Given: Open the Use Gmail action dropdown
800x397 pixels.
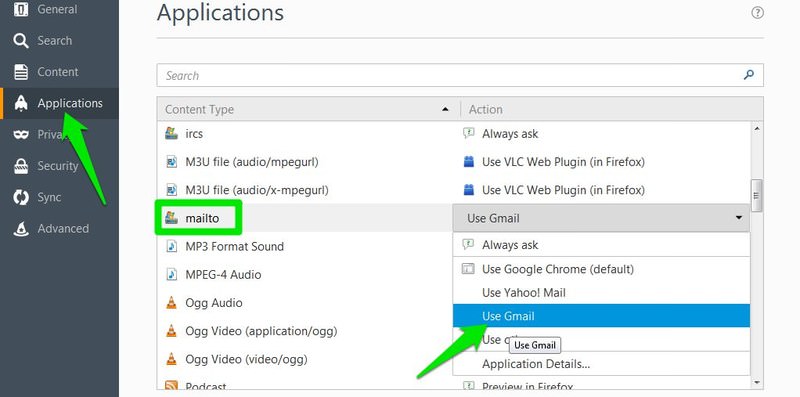Looking at the screenshot, I should point(601,218).
